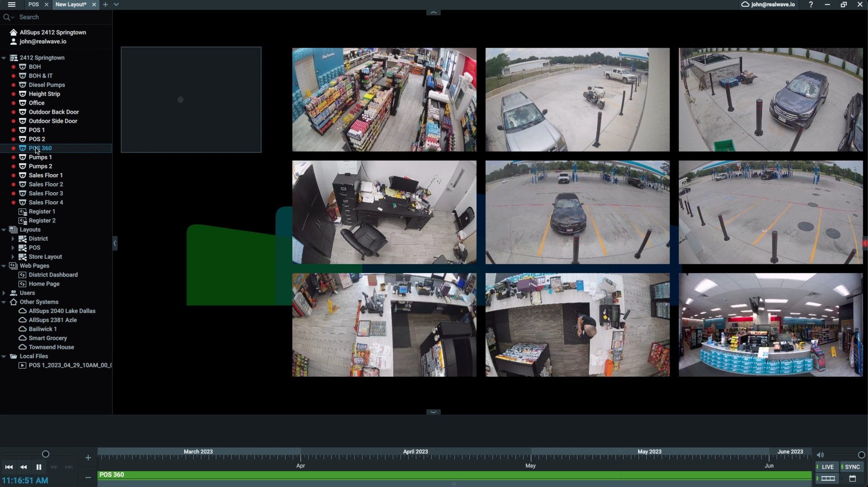The height and width of the screenshot is (487, 868).
Task: Switch to the POS tab
Action: click(33, 5)
